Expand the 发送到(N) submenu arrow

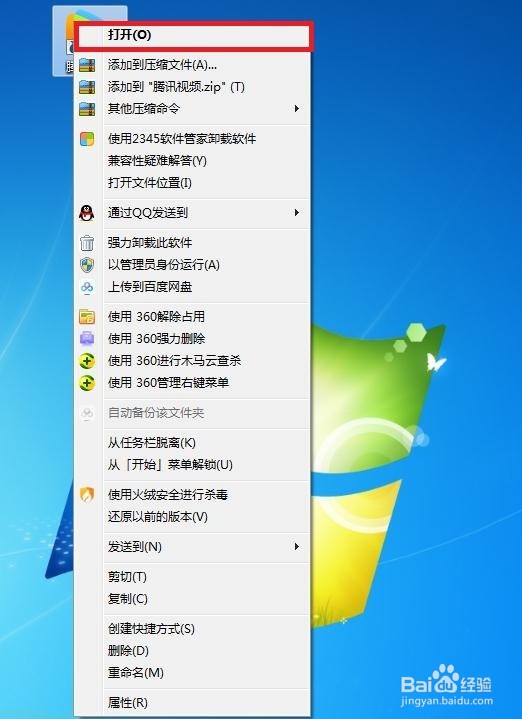click(297, 547)
